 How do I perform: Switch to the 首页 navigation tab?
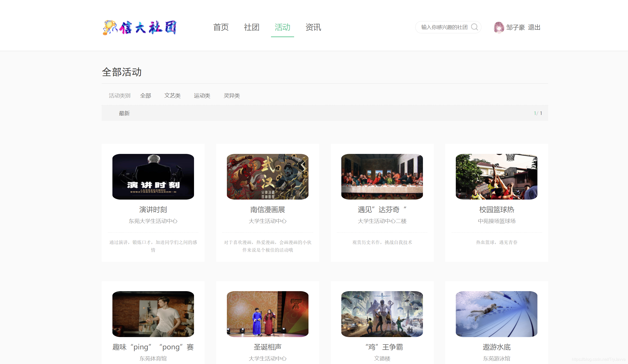(221, 27)
